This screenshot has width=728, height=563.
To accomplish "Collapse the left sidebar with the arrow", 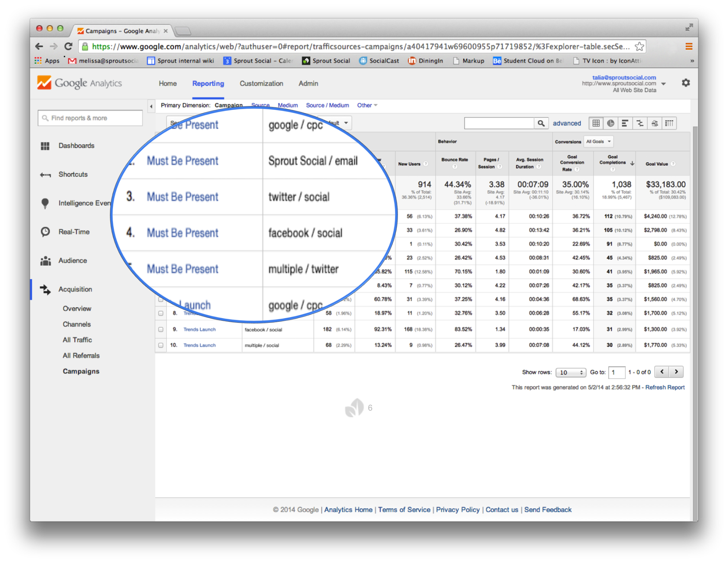I will click(x=151, y=106).
